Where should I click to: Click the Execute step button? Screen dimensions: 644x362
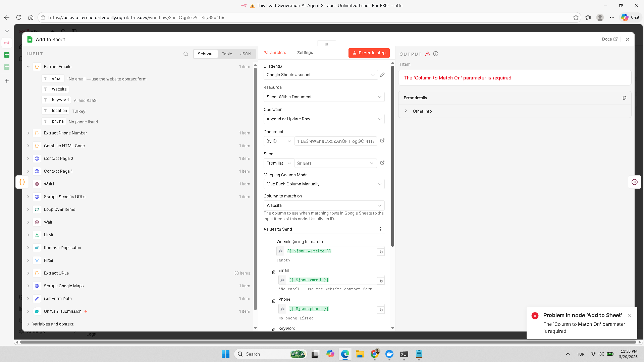(369, 53)
